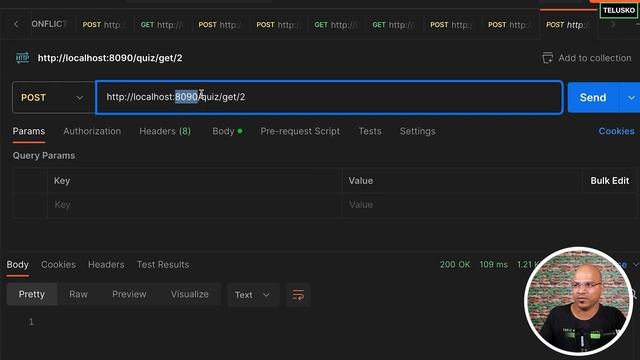640x360 pixels.
Task: Click the 200 OK status text
Action: point(455,264)
